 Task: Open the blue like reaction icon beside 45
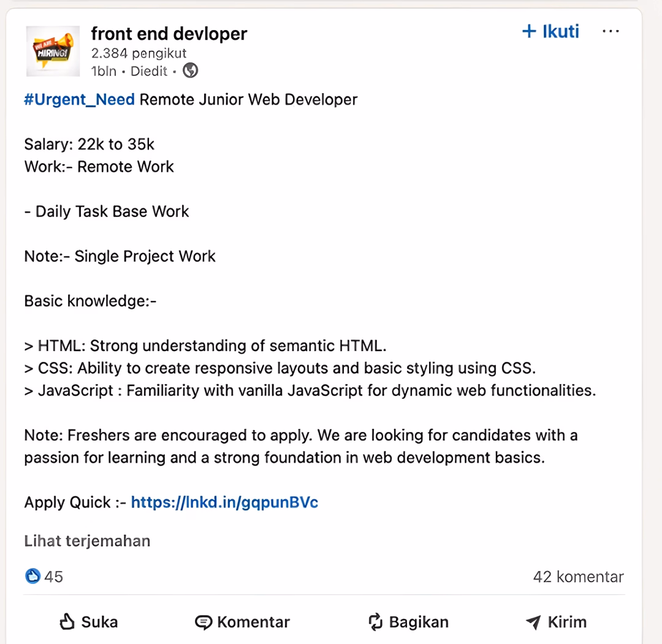33,576
